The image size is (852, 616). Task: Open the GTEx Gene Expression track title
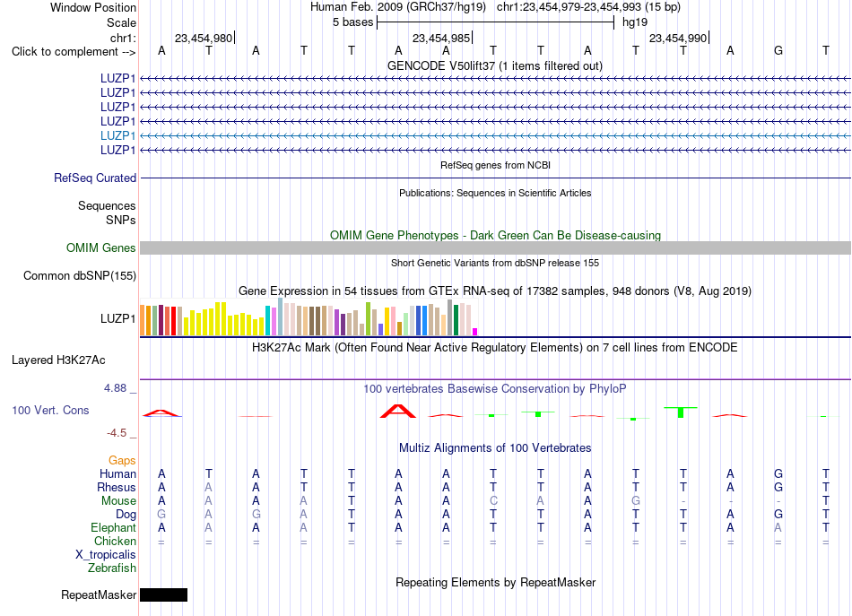tap(495, 291)
